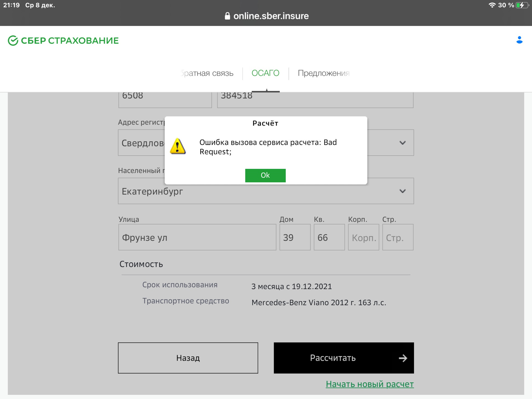Click the Дом field showing 39
Viewport: 532px width, 399px height.
pyautogui.click(x=295, y=237)
